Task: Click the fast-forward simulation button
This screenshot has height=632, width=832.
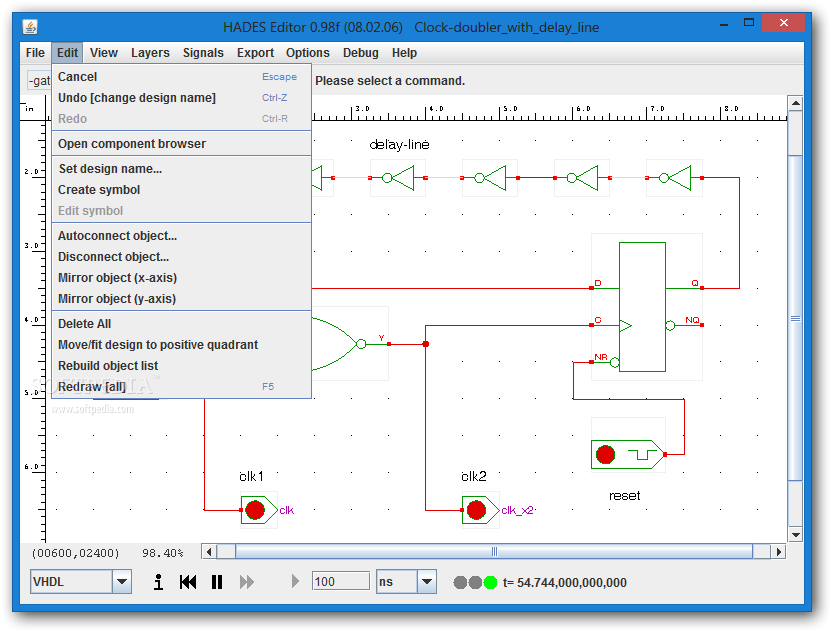Action: 247,582
